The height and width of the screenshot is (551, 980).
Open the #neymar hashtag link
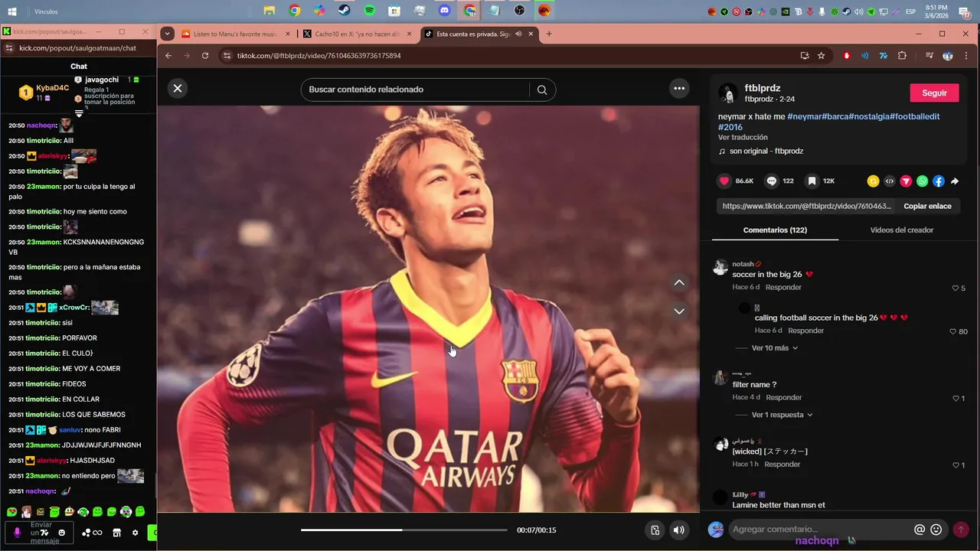803,116
